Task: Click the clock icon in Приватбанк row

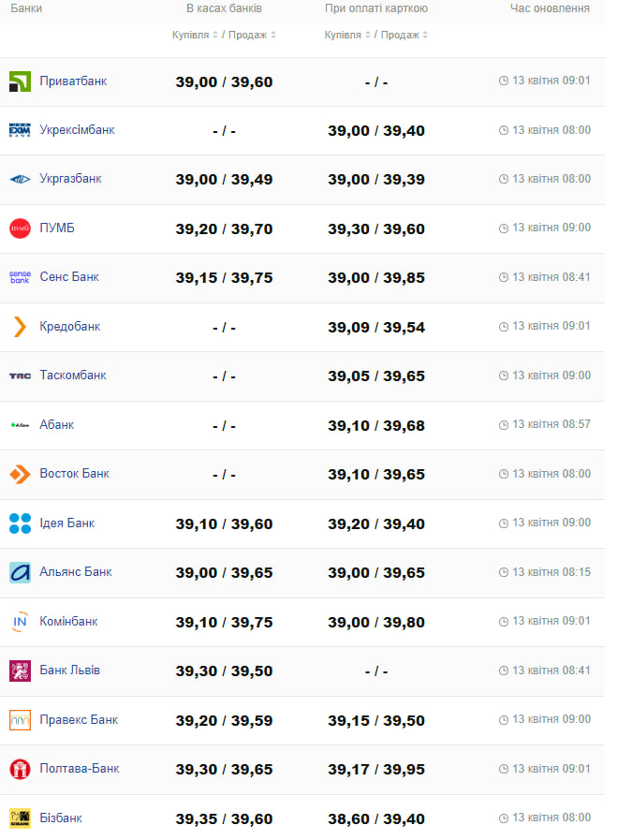Action: click(x=504, y=81)
